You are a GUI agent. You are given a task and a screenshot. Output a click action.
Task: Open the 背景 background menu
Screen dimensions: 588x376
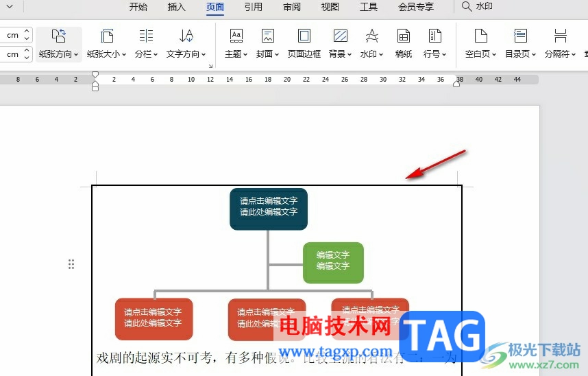340,44
